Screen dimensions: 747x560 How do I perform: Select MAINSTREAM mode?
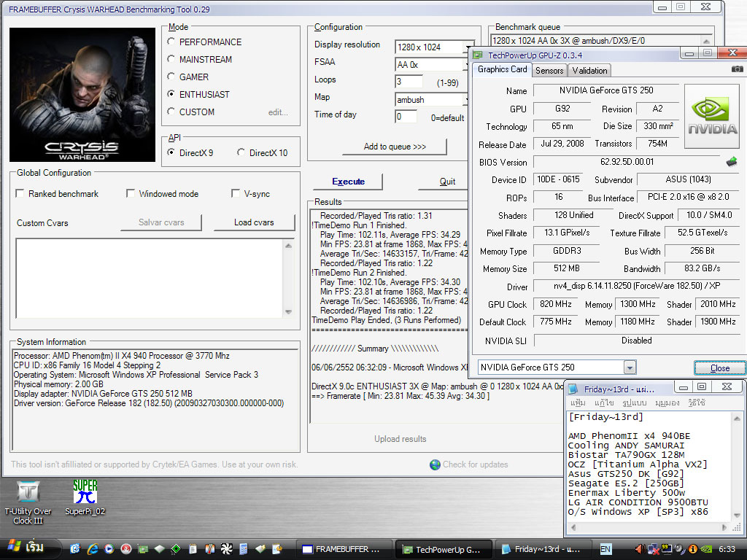200,60
